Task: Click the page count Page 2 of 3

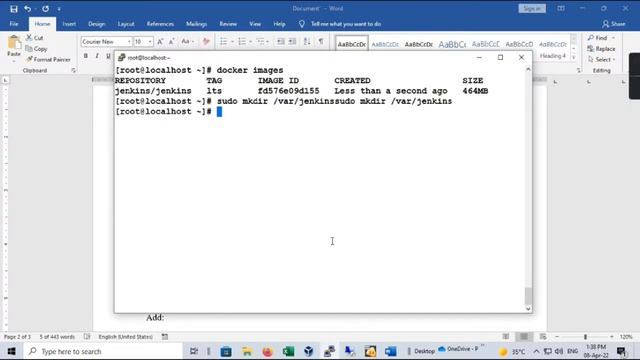Action: coord(17,337)
